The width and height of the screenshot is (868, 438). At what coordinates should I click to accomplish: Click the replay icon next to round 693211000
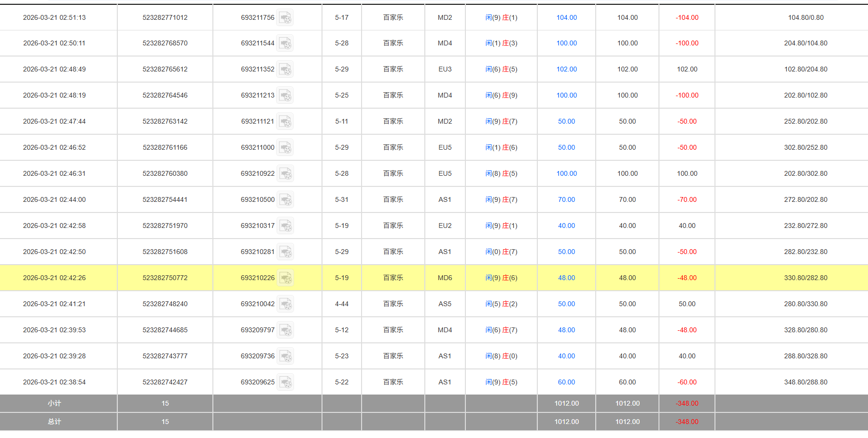285,148
